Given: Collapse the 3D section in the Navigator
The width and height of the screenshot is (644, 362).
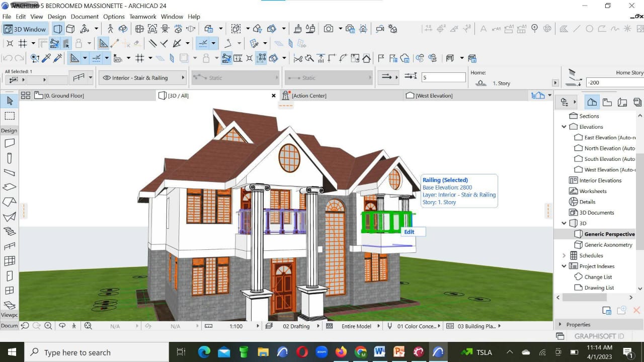Looking at the screenshot, I should (x=563, y=223).
